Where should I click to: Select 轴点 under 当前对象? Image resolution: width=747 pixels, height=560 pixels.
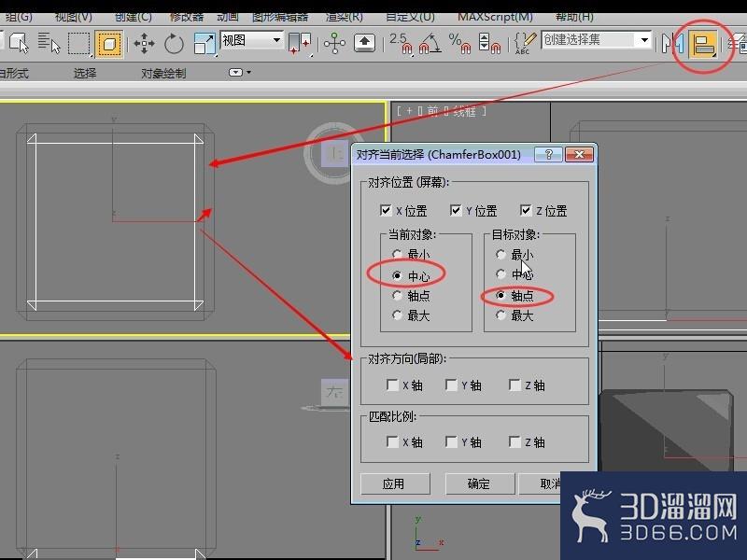tap(398, 295)
